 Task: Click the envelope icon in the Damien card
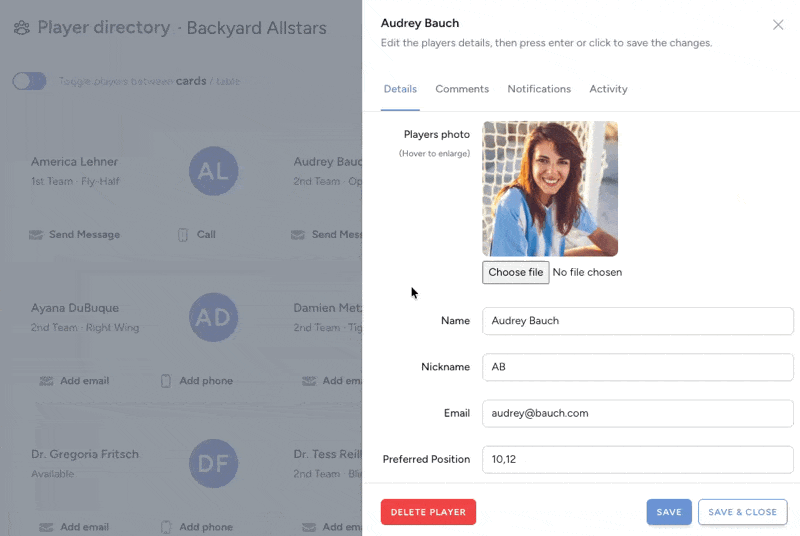pyautogui.click(x=309, y=381)
